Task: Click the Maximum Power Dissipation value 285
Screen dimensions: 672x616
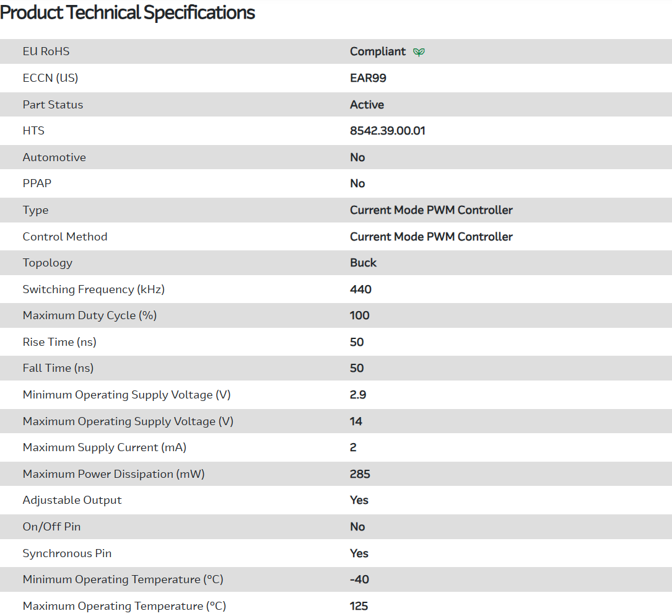Action: [x=360, y=474]
